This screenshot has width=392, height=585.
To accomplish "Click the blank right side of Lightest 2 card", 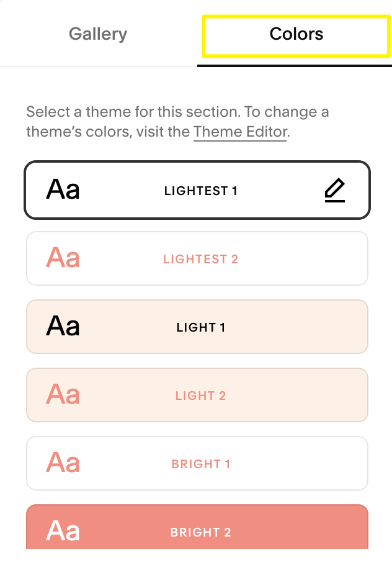I will 323,258.
